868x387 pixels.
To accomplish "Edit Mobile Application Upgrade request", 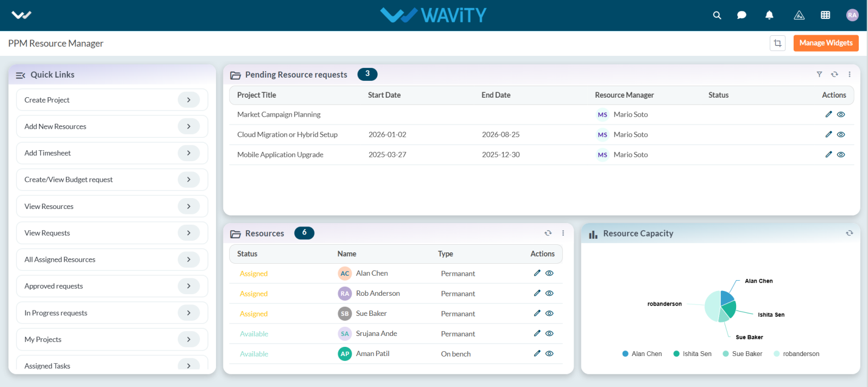I will click(828, 154).
